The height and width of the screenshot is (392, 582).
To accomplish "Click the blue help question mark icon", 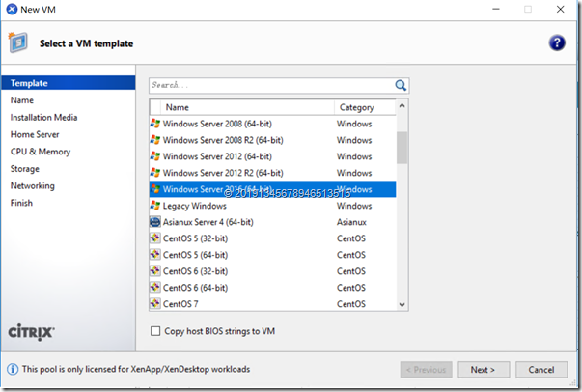I will click(x=556, y=43).
